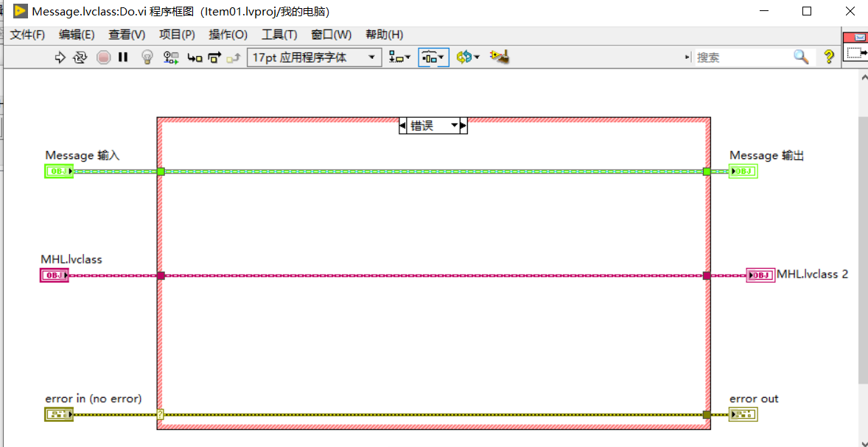The width and height of the screenshot is (868, 447).
Task: Open the Reorder dropdown
Action: (468, 57)
